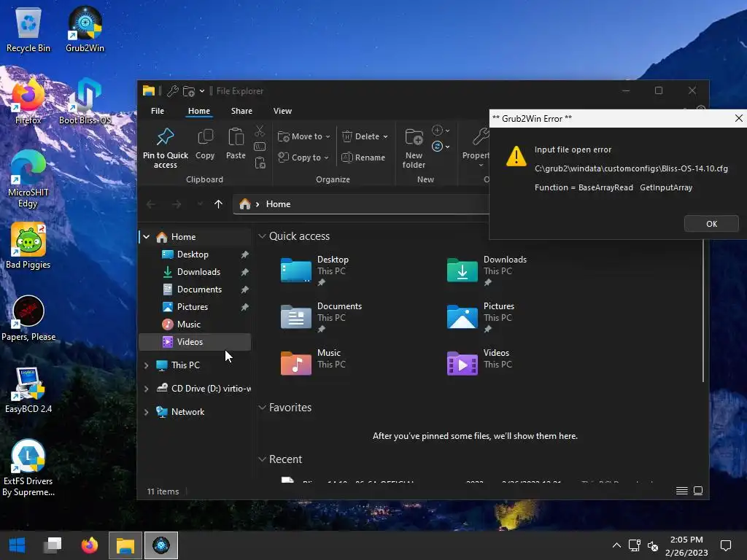This screenshot has height=560, width=747.
Task: Click the Forward navigation arrow
Action: (x=177, y=204)
